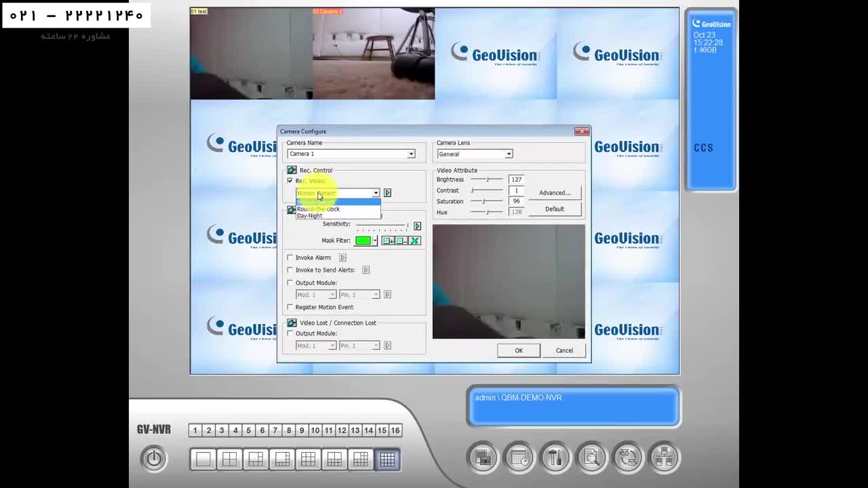Select channel 5 number button
This screenshot has height=488, width=868.
click(248, 430)
